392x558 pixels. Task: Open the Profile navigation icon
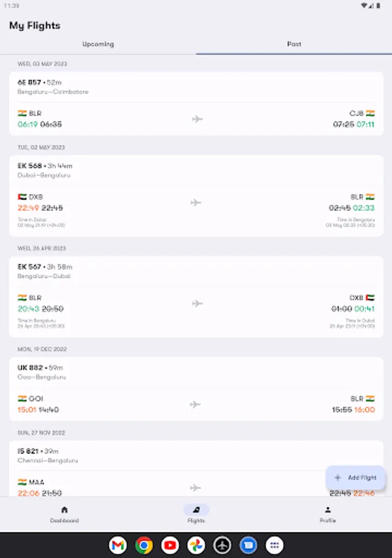click(x=328, y=510)
